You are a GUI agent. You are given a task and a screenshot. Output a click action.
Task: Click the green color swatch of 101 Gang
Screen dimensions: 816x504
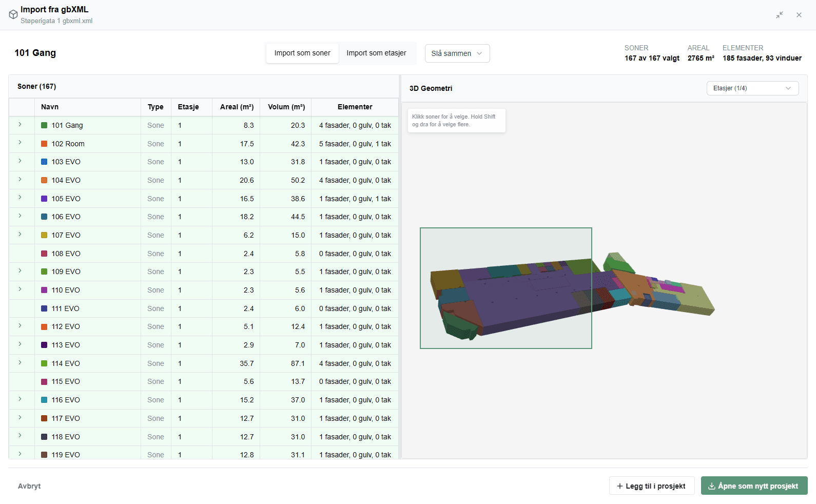(44, 125)
